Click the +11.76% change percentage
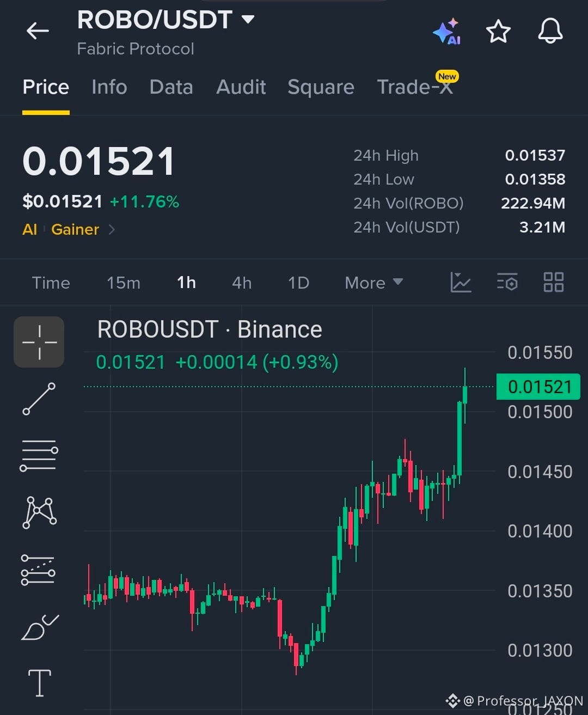The width and height of the screenshot is (588, 715). click(x=144, y=202)
